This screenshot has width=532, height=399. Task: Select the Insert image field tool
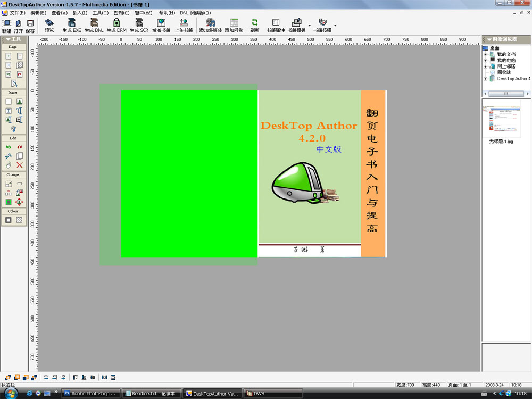point(9,119)
